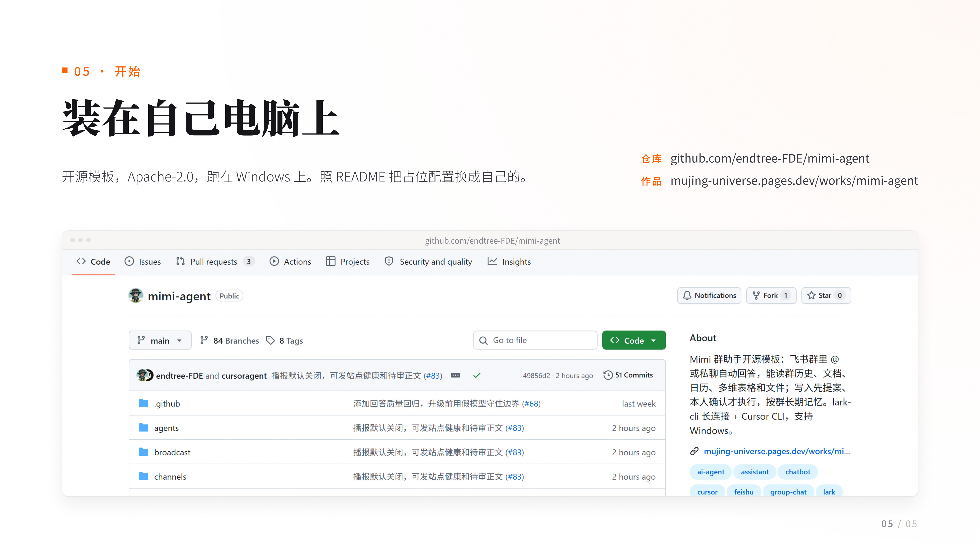Viewport: 980px width, 551px height.
Task: View the Insights tab
Action: [x=509, y=262]
